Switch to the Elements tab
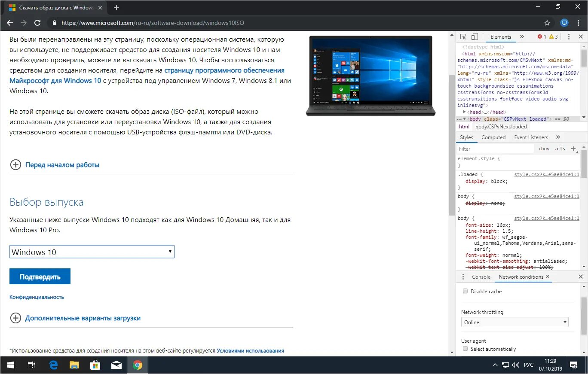This screenshot has width=588, height=374. 501,37
